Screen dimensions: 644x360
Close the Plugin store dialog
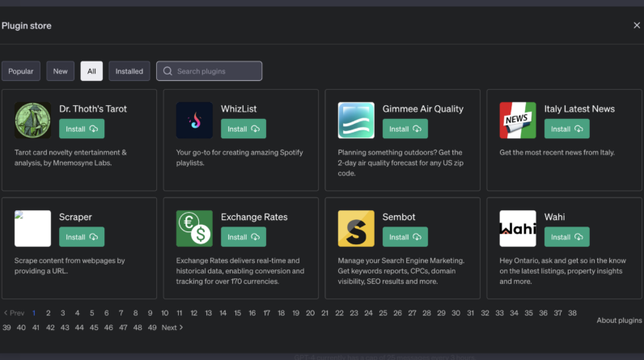click(637, 25)
